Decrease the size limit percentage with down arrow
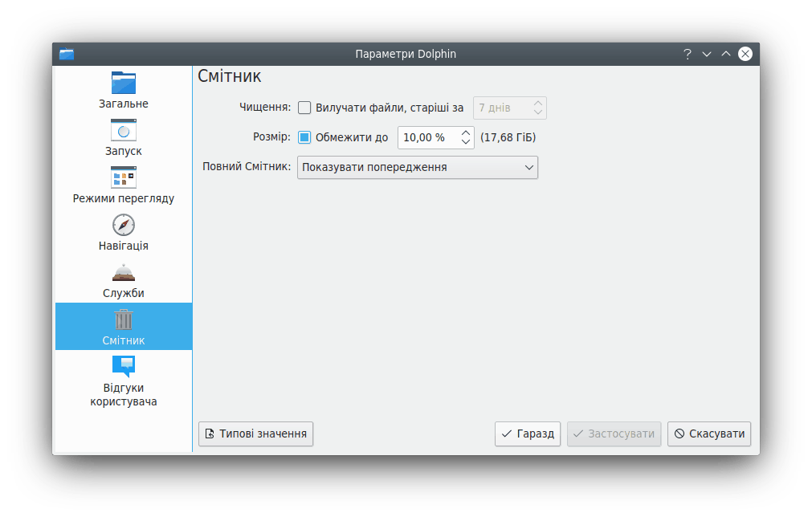 pos(466,142)
